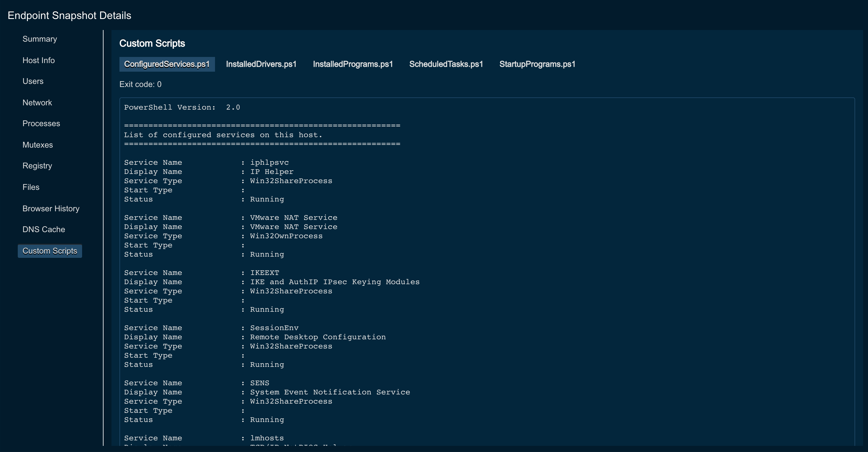
Task: Click the Endpoint Snapshot Details title
Action: [x=70, y=16]
